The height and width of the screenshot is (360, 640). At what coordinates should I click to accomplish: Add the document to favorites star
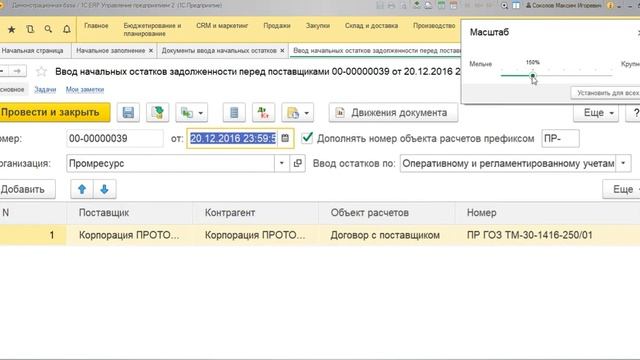[41, 72]
